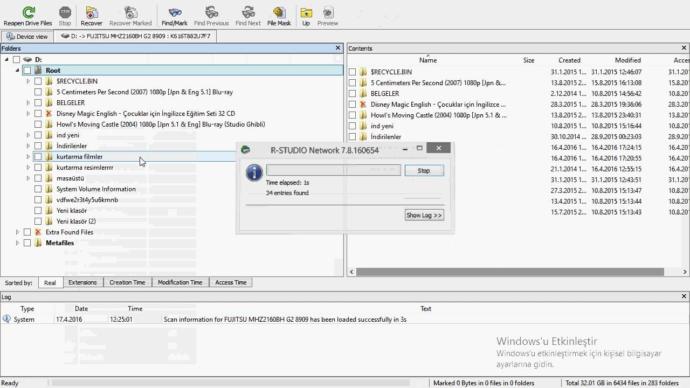Click Contents scrollbar left arrow

[352, 272]
